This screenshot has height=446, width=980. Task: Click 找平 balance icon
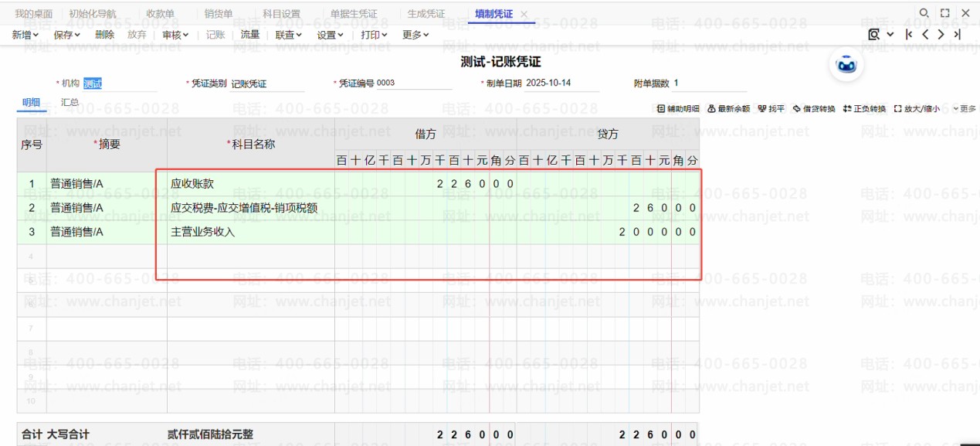[771, 109]
